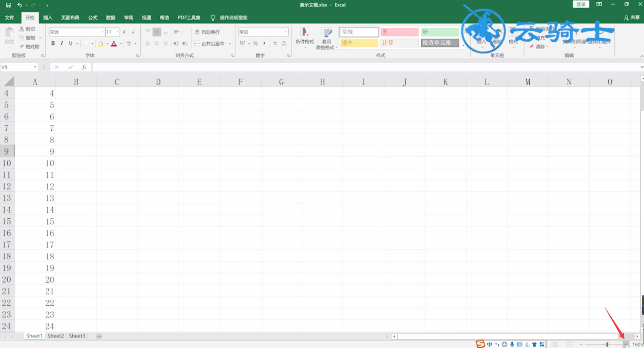This screenshot has height=348, width=644.
Task: Switch to the Insert (插入) tab
Action: tap(48, 17)
